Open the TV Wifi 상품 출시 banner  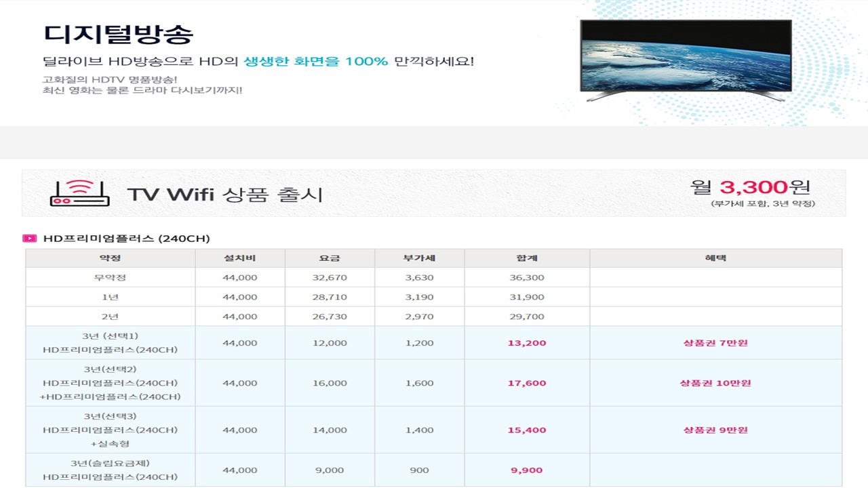[433, 193]
